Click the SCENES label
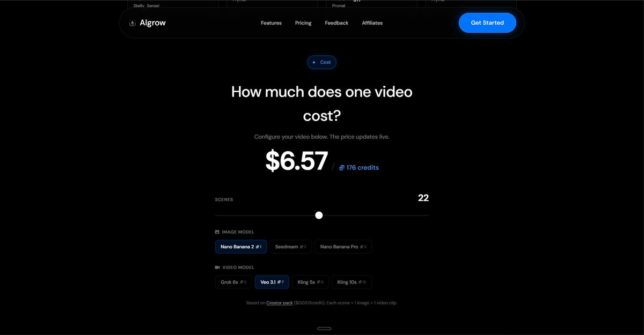 pyautogui.click(x=224, y=199)
